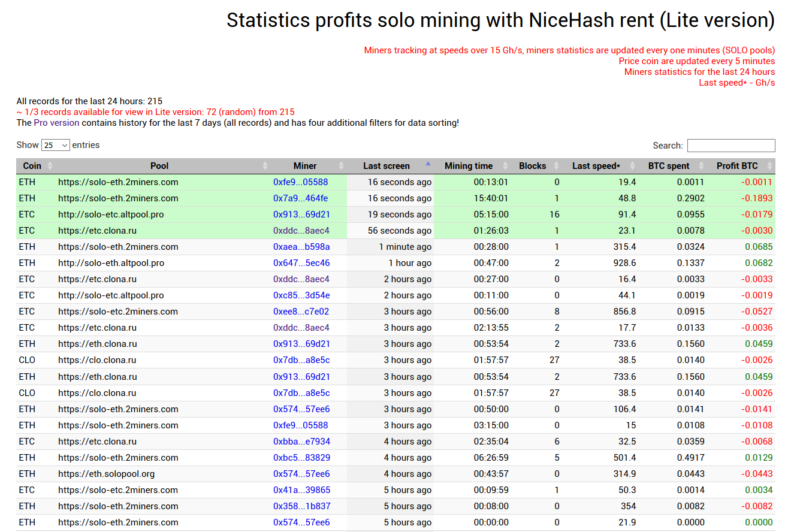Viewport: 791px width, 532px height.
Task: Open miner link 0xee8...c7e02
Action: (x=301, y=312)
